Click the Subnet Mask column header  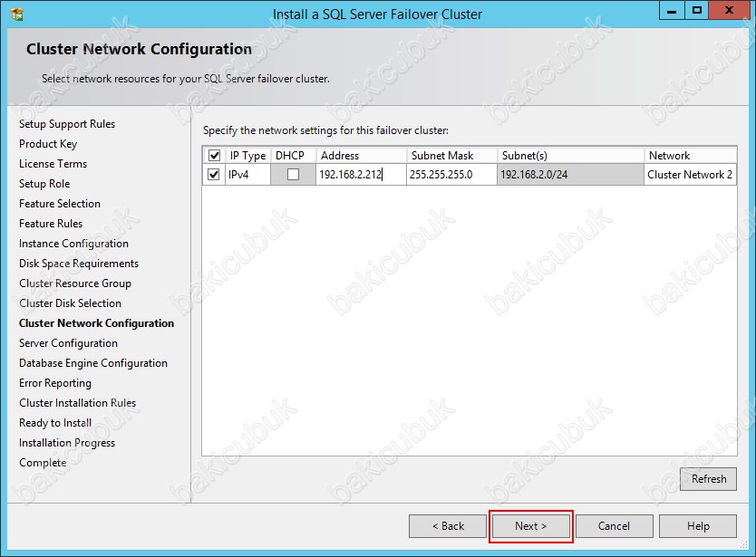pyautogui.click(x=451, y=156)
